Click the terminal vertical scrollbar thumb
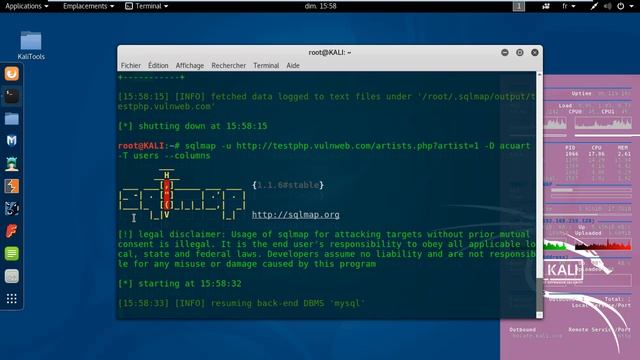This screenshot has height=360, width=640. point(540,294)
